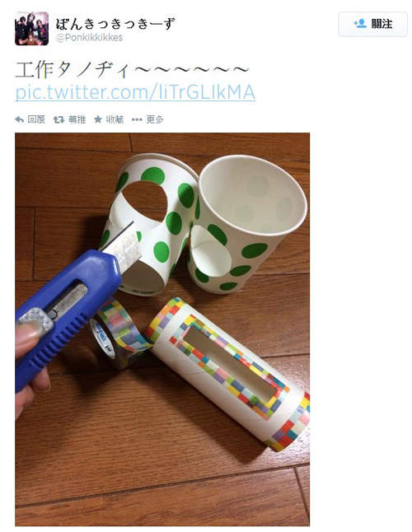Select the 回覆 reply label
The image size is (412, 532).
[36, 119]
